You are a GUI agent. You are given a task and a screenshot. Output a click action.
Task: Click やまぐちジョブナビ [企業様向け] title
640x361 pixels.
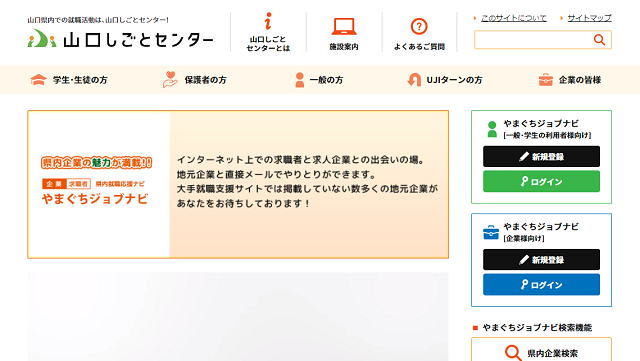tap(540, 232)
